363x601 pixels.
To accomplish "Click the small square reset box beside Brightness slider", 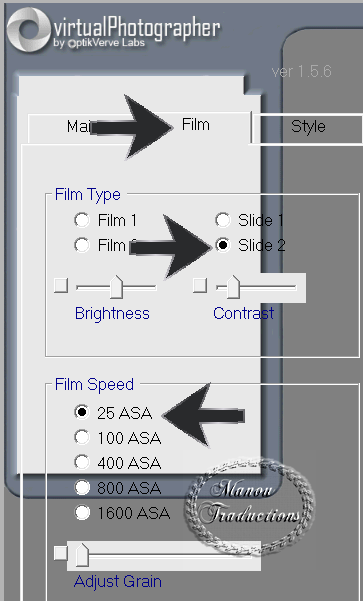I will click(x=61, y=286).
